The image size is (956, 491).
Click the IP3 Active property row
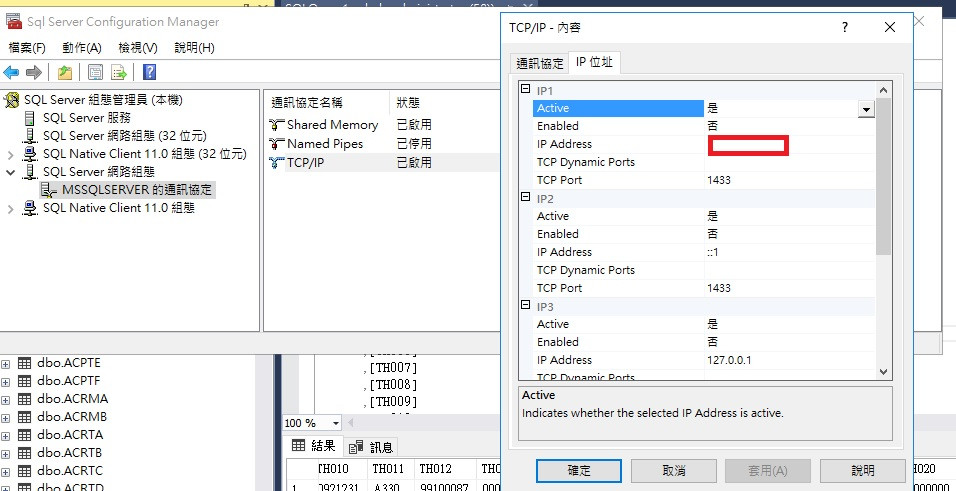[704, 324]
